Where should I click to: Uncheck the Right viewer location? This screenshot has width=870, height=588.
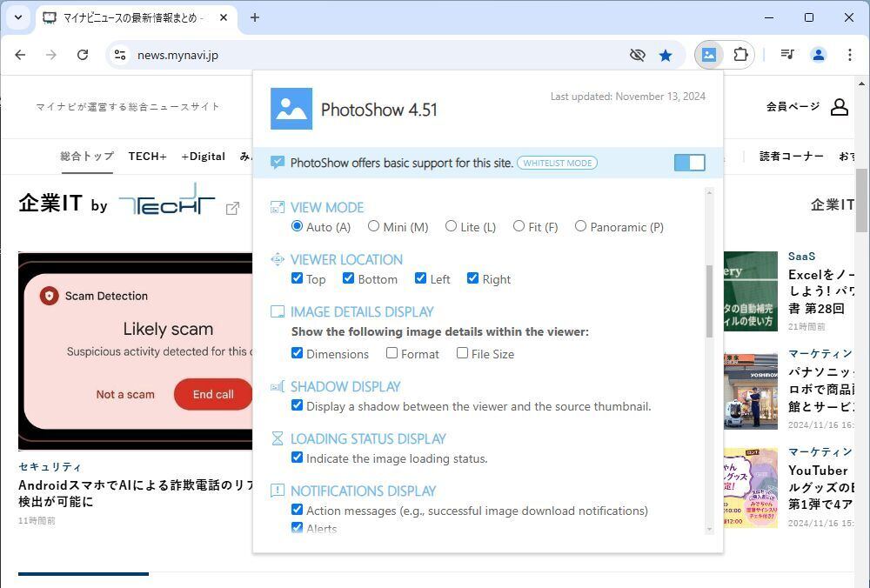[472, 278]
